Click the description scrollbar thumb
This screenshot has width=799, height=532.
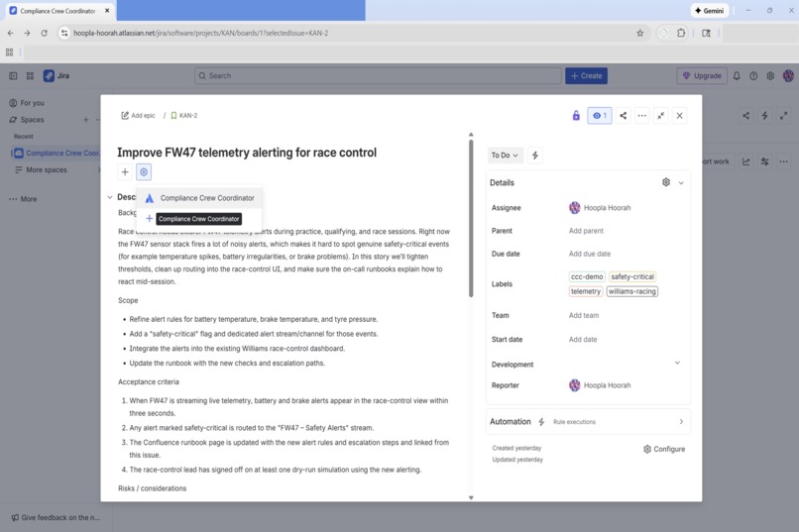tap(471, 219)
